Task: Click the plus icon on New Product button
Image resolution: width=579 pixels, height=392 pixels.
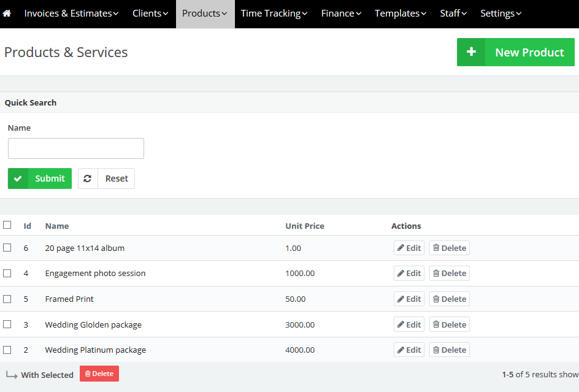Action: tap(471, 52)
